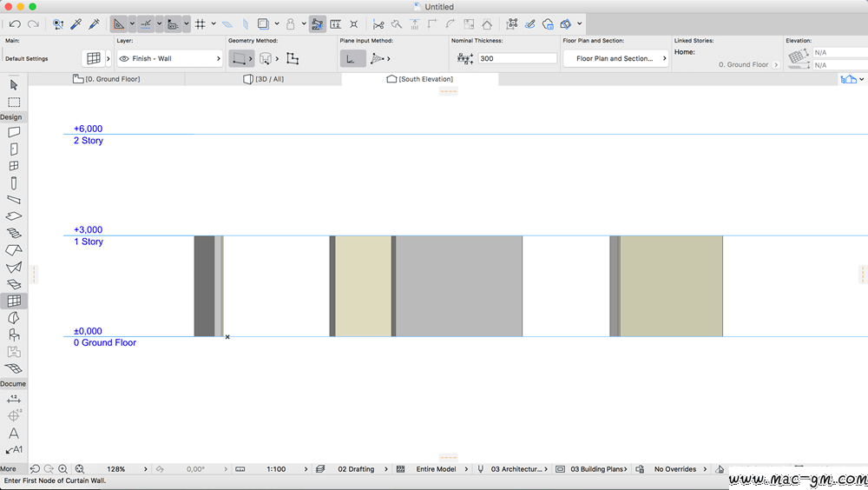This screenshot has width=868, height=490.
Task: Select the Dimension tool
Action: point(14,399)
